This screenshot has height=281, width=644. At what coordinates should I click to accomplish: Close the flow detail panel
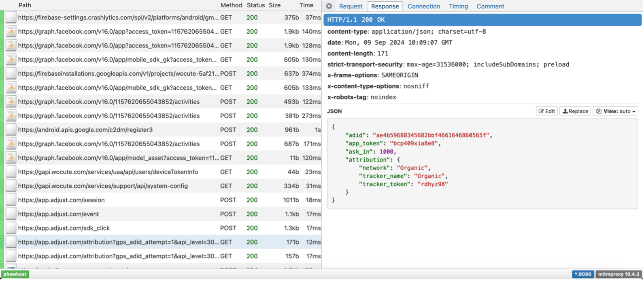(329, 6)
